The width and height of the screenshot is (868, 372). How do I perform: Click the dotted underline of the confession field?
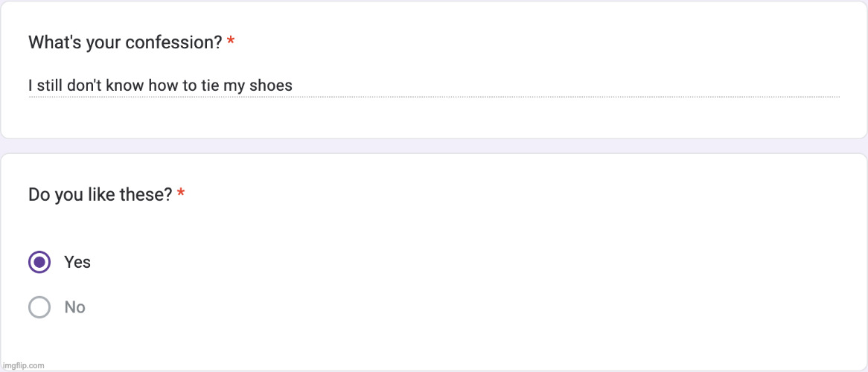pyautogui.click(x=521, y=97)
